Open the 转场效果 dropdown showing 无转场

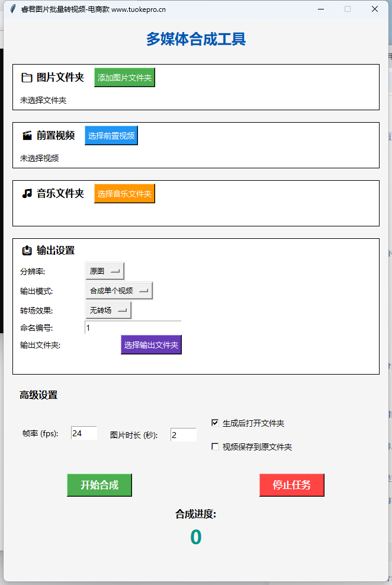click(x=108, y=310)
